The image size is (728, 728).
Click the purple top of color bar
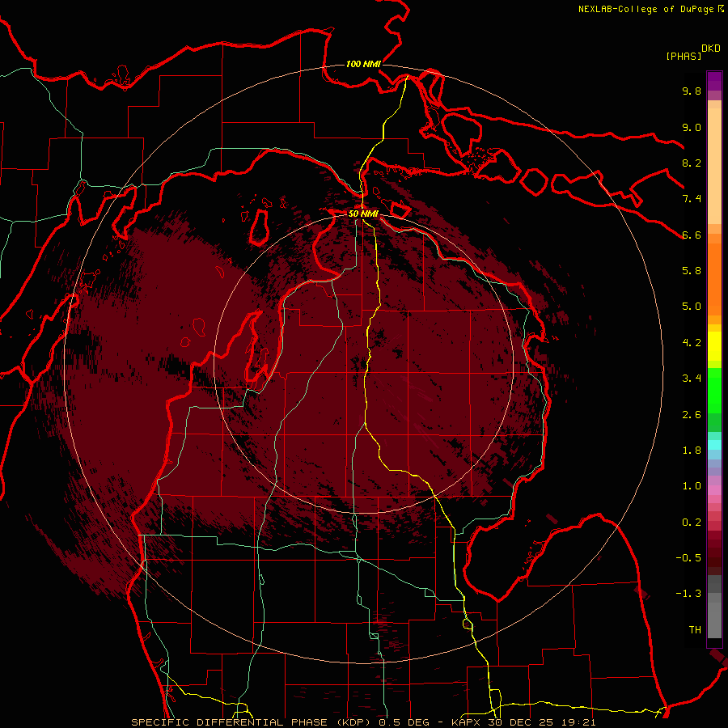[x=714, y=81]
